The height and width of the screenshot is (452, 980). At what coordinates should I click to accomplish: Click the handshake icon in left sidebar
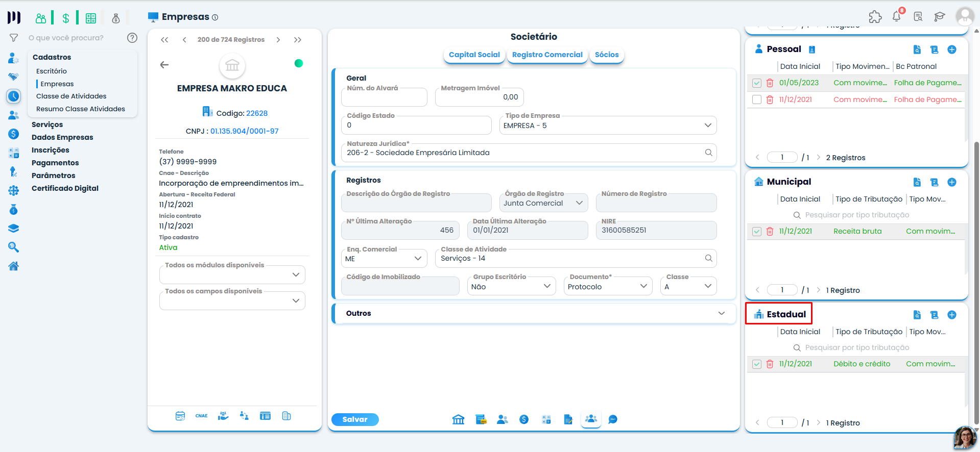click(x=14, y=77)
